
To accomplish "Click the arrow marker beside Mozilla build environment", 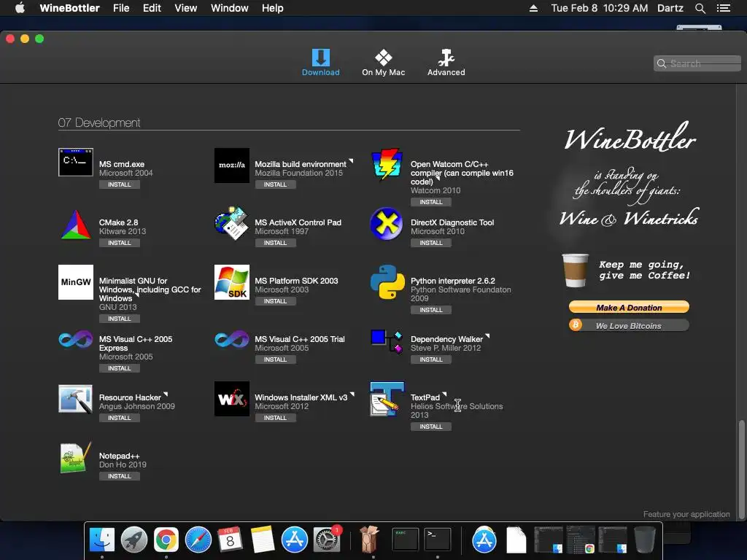I will coord(351,161).
